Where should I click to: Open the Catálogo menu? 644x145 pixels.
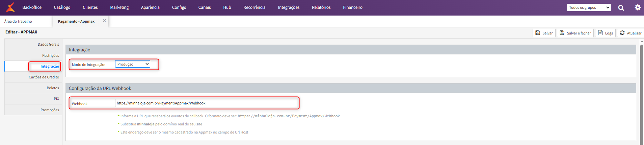[x=62, y=7]
